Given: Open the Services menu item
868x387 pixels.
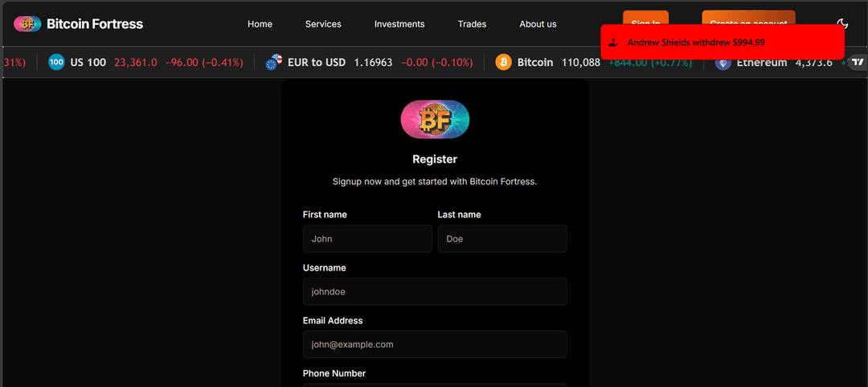Looking at the screenshot, I should tap(323, 24).
